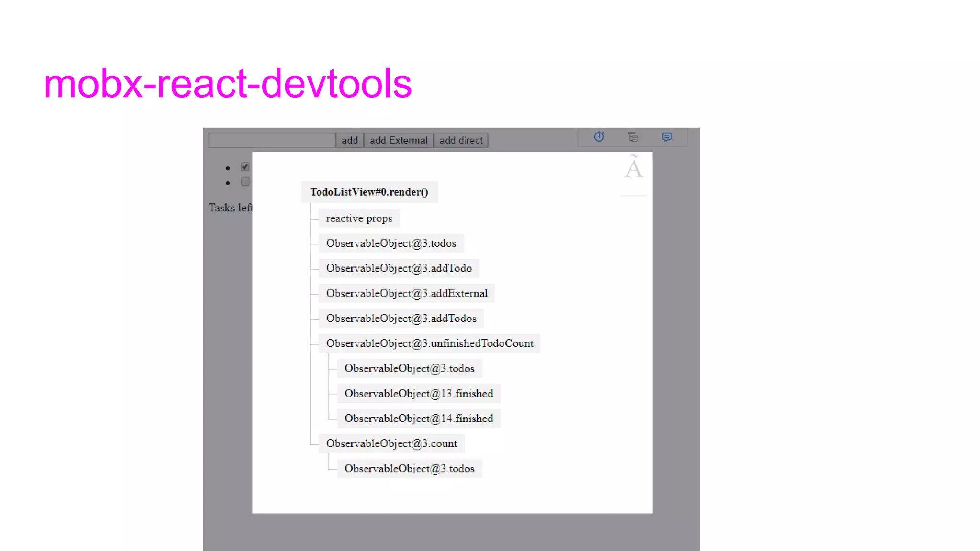980x551 pixels.
Task: Select the top-level ObservableObject@3.todos node
Action: [391, 243]
